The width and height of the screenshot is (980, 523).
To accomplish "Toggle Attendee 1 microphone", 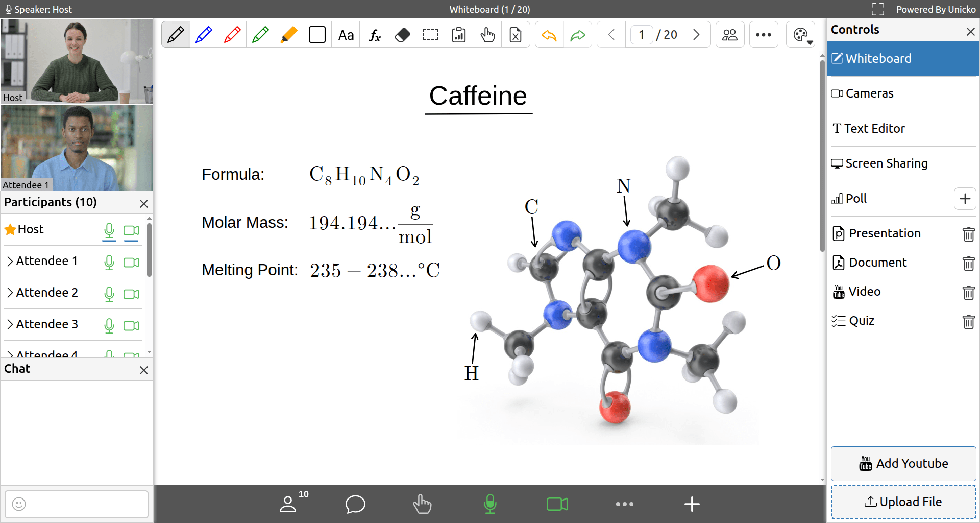I will 109,262.
